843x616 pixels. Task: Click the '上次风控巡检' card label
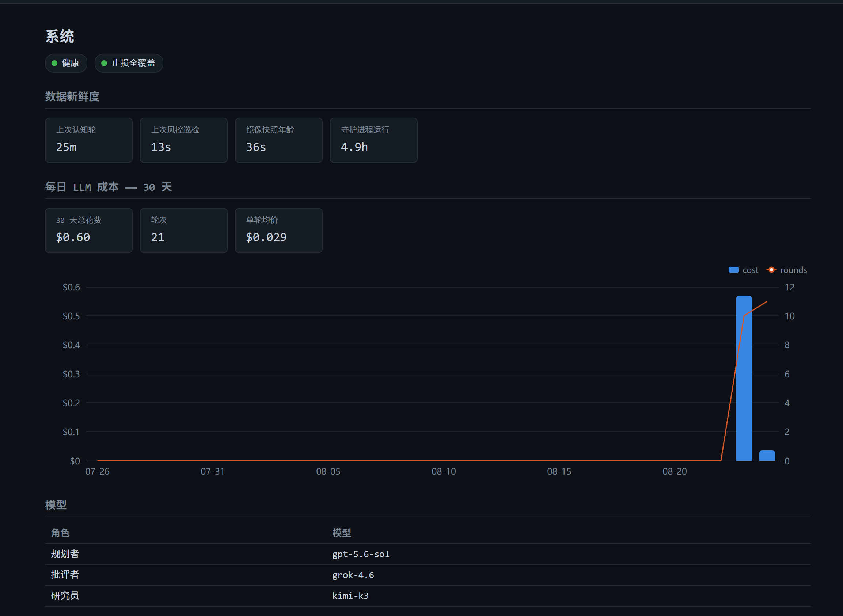click(x=175, y=130)
